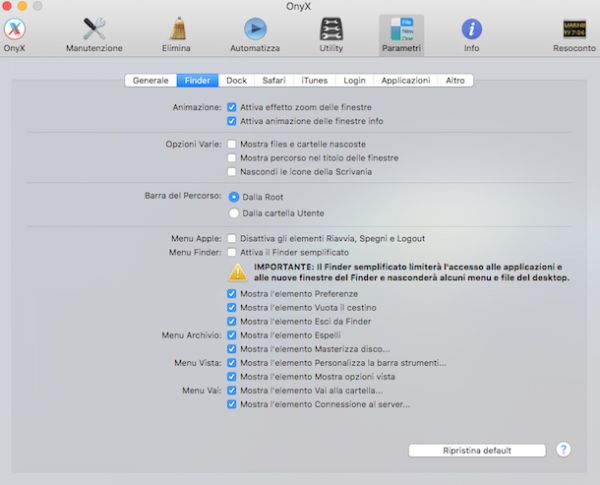Viewport: 600px width, 485px height.
Task: Open the Altro tab
Action: coord(455,80)
